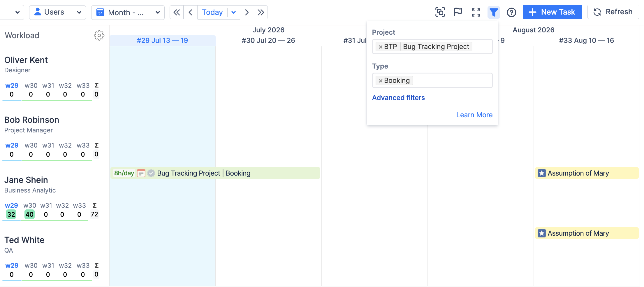Go to next period arrow

pos(247,12)
